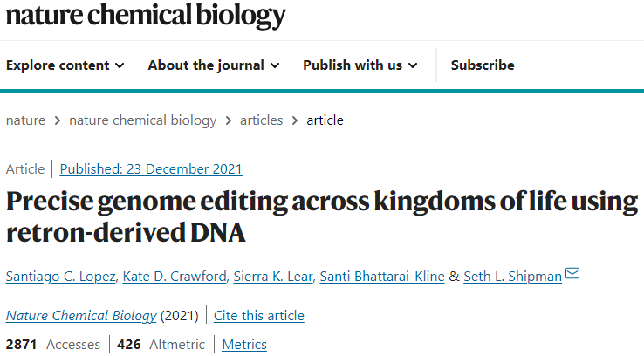Click the article title heading

point(322,216)
